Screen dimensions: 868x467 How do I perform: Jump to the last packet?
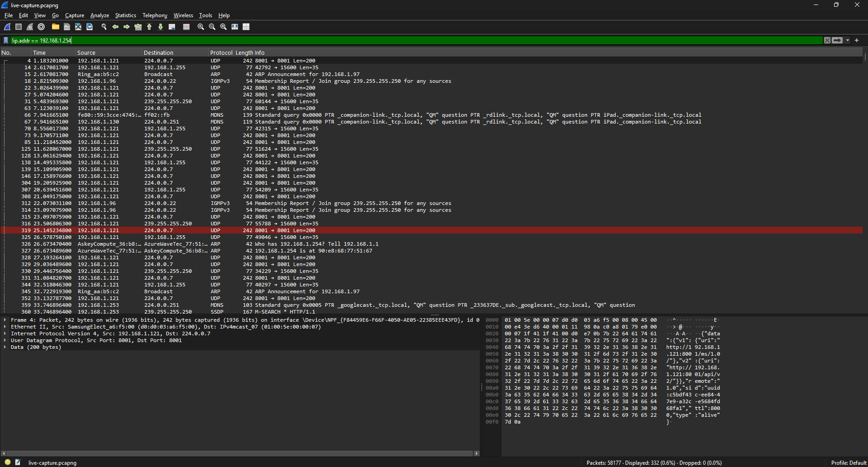point(161,27)
